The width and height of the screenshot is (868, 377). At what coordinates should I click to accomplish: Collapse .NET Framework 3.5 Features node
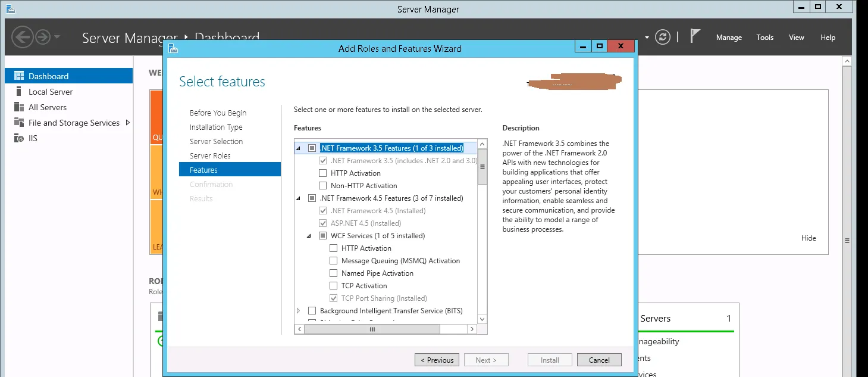coord(299,148)
